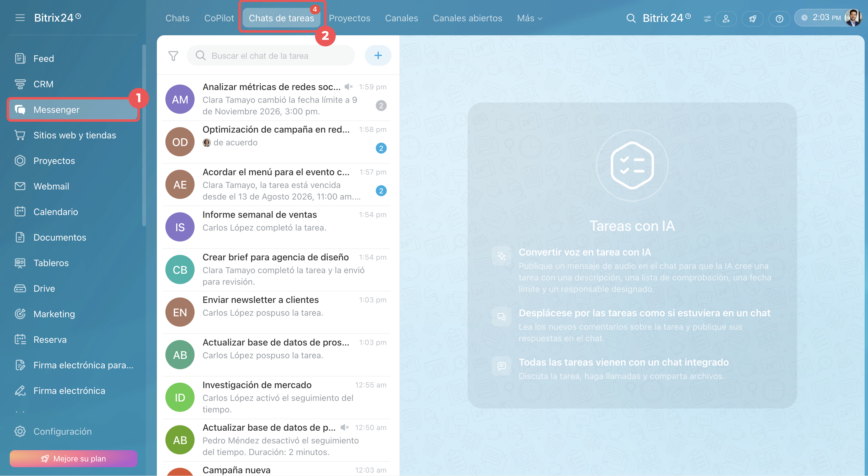The width and height of the screenshot is (868, 476).
Task: Select the Chats de tareas tab
Action: pos(281,18)
